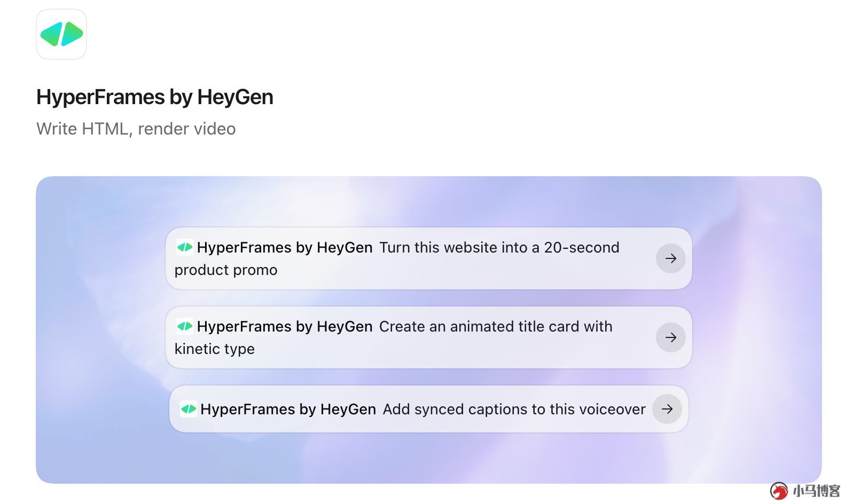Click HyperFrames mini logo in title card prompt
Screen dimensions: 845x504
click(x=185, y=326)
